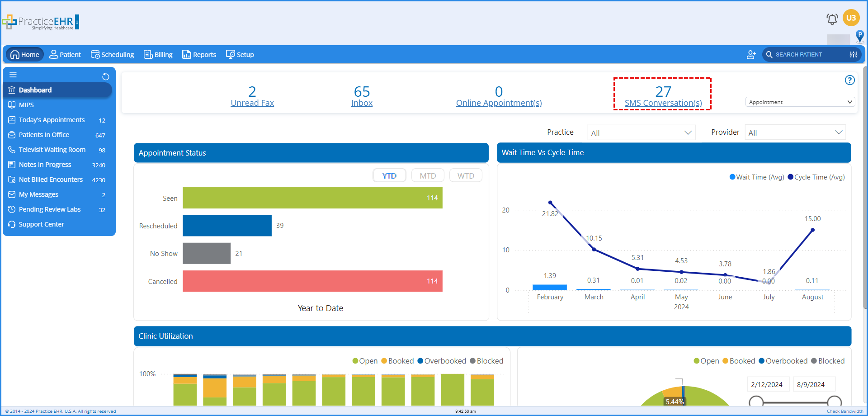
Task: Open the dashboard help question icon
Action: [x=850, y=80]
